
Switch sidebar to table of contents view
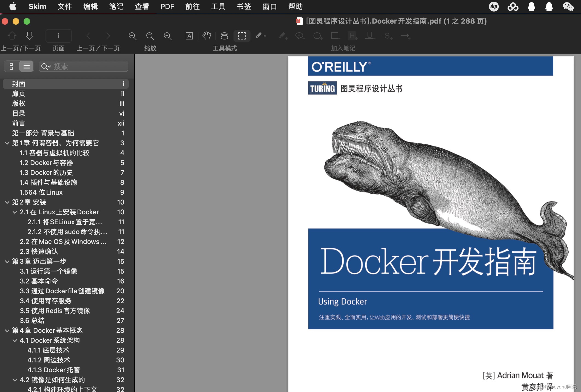coord(26,66)
